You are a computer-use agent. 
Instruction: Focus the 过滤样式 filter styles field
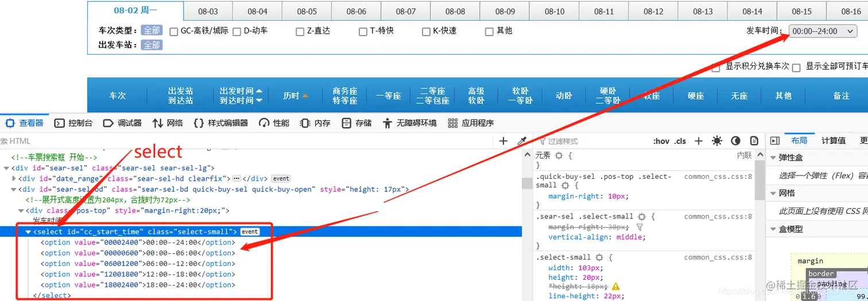[591, 141]
